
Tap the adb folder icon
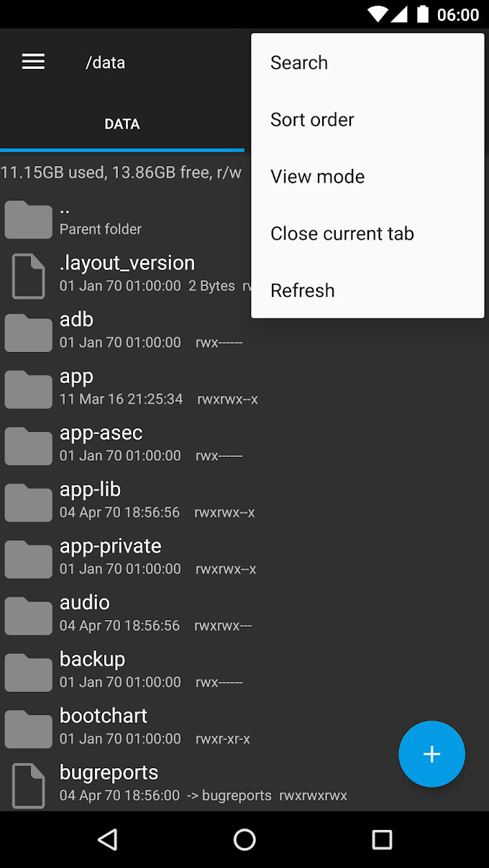(28, 332)
